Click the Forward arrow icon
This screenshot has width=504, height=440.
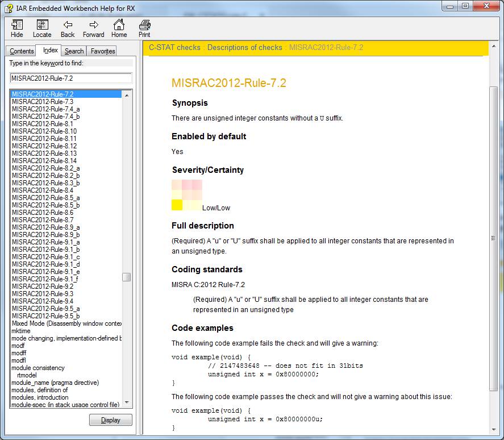(94, 25)
